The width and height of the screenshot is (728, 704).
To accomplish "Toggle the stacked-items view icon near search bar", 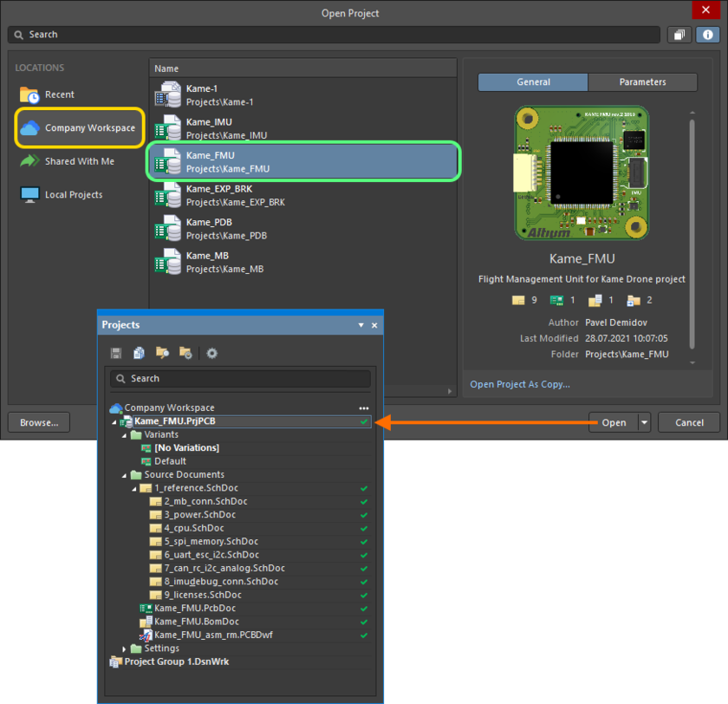I will tap(679, 35).
